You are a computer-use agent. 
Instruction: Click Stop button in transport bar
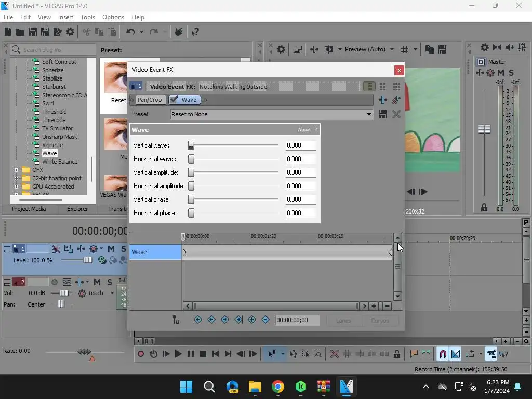coord(203,354)
